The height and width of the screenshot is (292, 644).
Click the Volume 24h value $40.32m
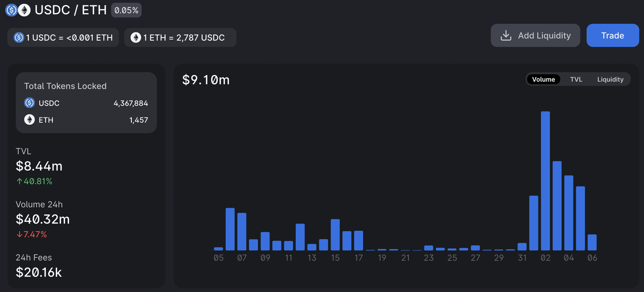pos(42,219)
